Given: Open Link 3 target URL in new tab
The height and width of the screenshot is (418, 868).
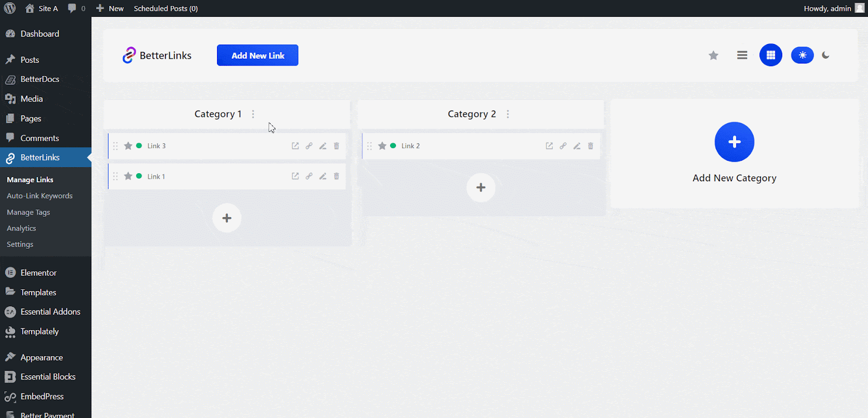Looking at the screenshot, I should click(295, 146).
